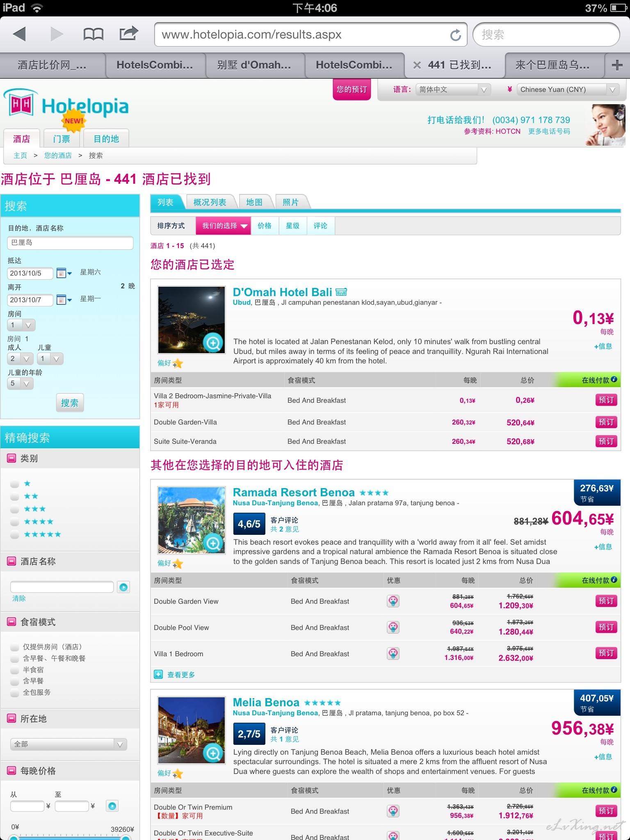Sort results by 价格
Viewport: 630px width, 840px height.
(x=265, y=226)
